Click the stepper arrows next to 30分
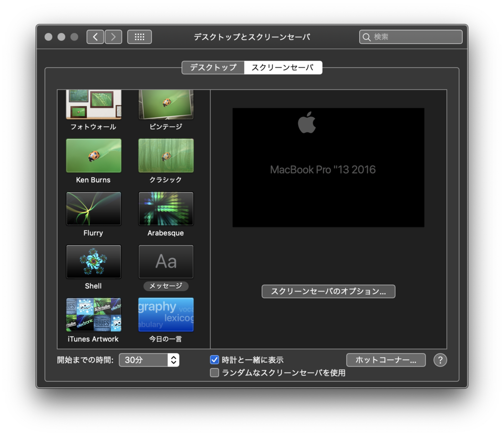The height and width of the screenshot is (436, 504). [174, 360]
